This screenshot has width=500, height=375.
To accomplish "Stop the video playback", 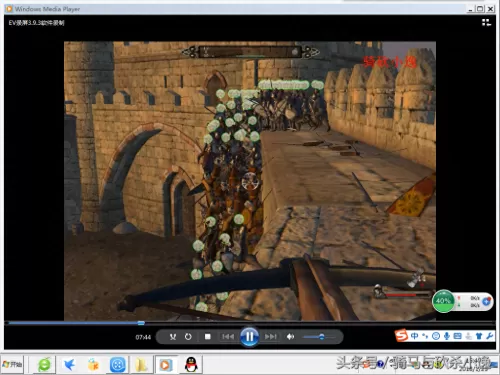I will pos(208,337).
